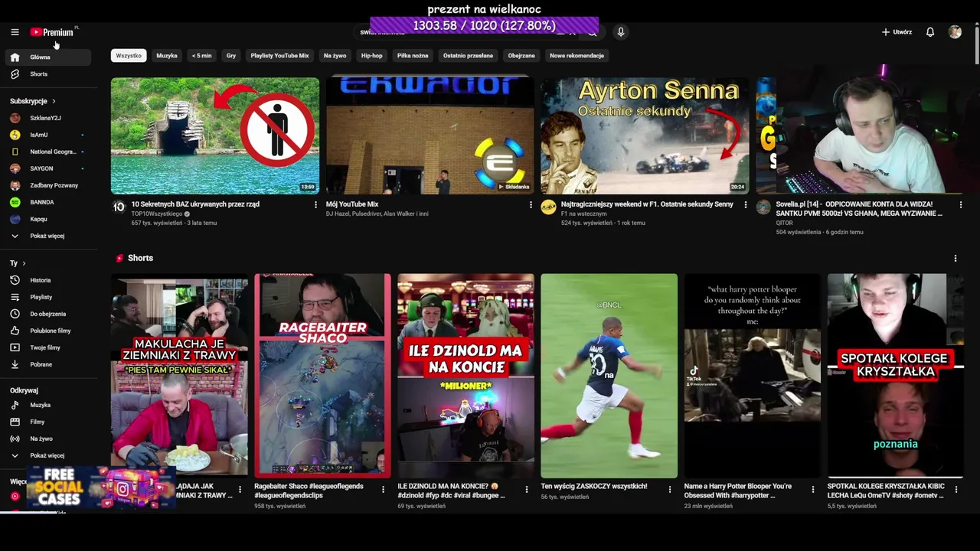Open Mój YouTube Mix thumbnail
This screenshot has width=980, height=551.
pyautogui.click(x=430, y=135)
